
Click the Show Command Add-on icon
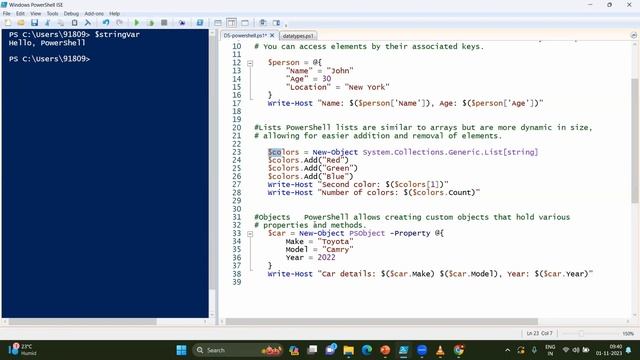click(276, 23)
